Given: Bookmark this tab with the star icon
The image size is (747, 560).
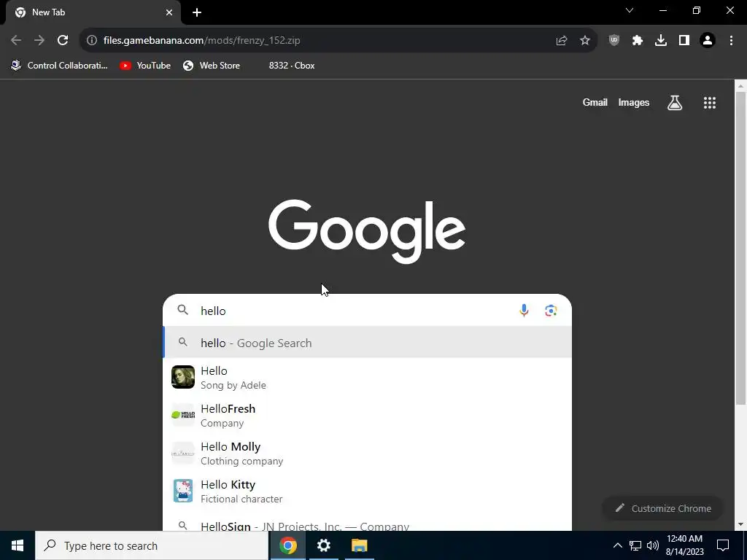Looking at the screenshot, I should tap(585, 41).
